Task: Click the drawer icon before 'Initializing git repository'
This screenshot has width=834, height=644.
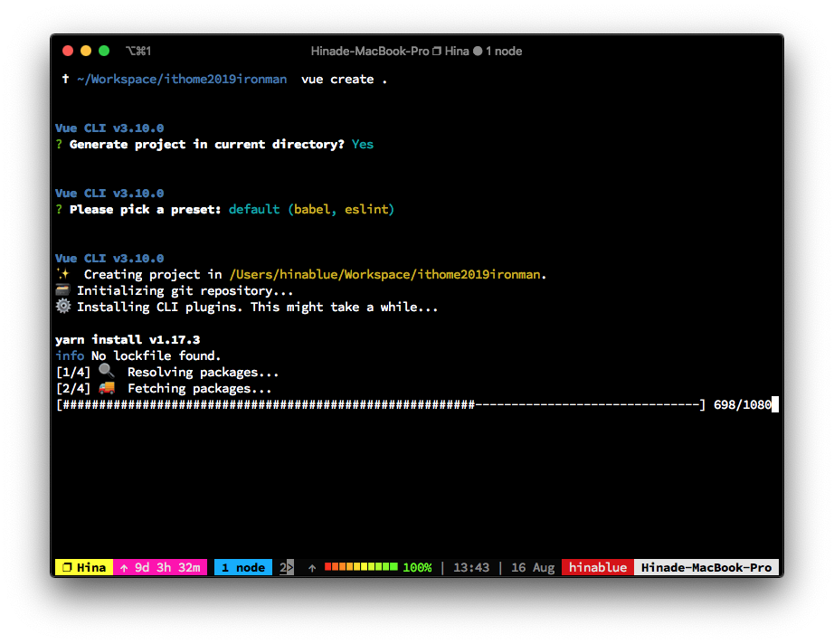Action: coord(62,290)
